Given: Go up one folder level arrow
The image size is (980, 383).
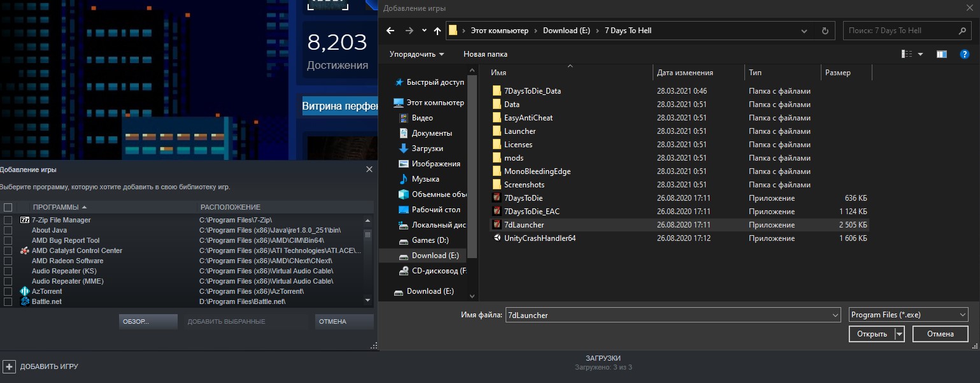Looking at the screenshot, I should [437, 31].
